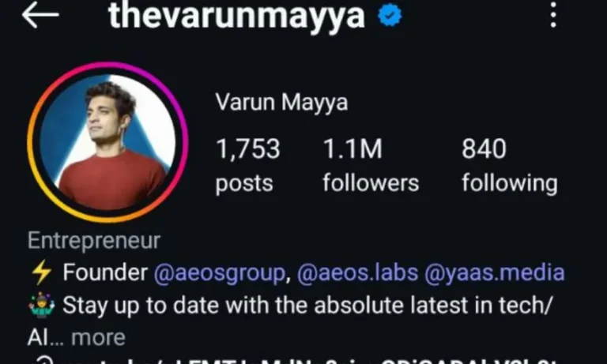This screenshot has width=607, height=364.
Task: Tap the Varun Mayya display name
Action: pos(281,103)
